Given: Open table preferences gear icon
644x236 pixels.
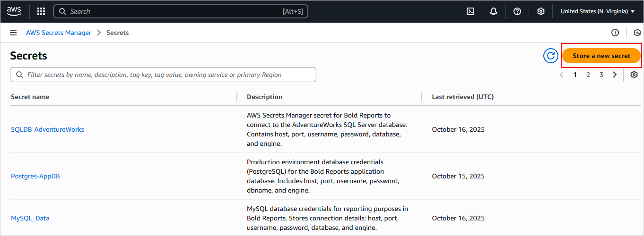Looking at the screenshot, I should coord(634,75).
